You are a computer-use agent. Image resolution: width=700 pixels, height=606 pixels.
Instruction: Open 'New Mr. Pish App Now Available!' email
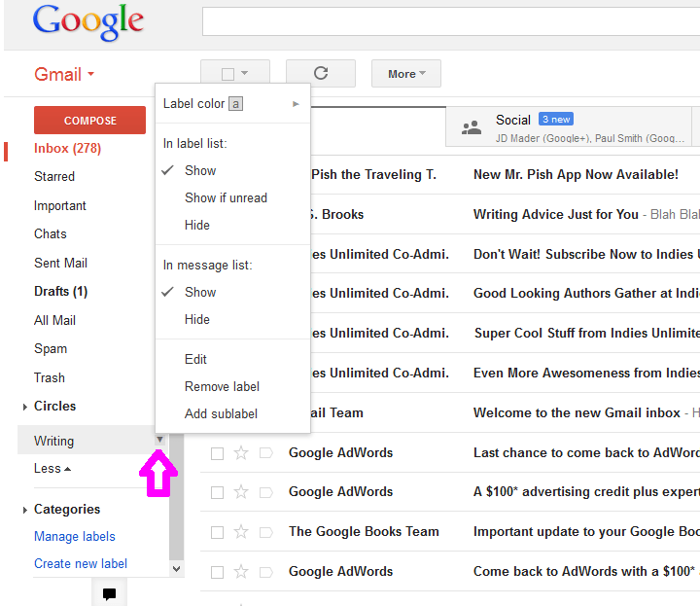click(x=576, y=175)
